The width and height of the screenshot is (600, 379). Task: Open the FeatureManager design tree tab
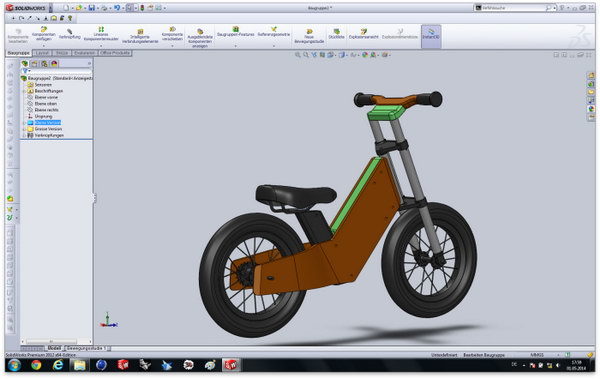(x=25, y=64)
